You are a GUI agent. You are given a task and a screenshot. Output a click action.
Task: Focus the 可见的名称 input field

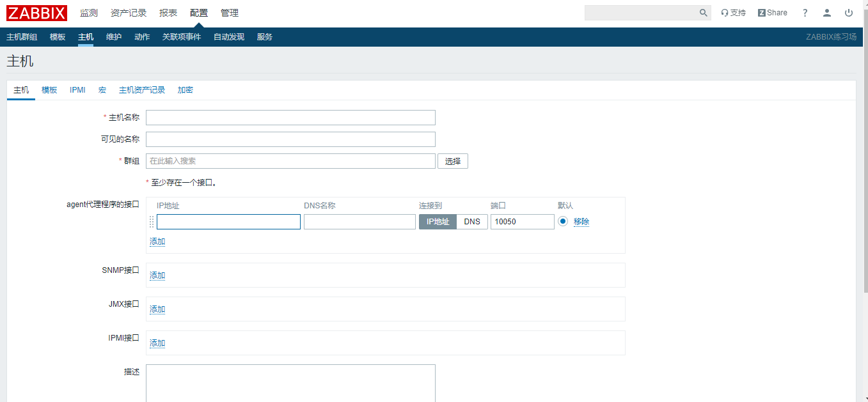tap(290, 139)
